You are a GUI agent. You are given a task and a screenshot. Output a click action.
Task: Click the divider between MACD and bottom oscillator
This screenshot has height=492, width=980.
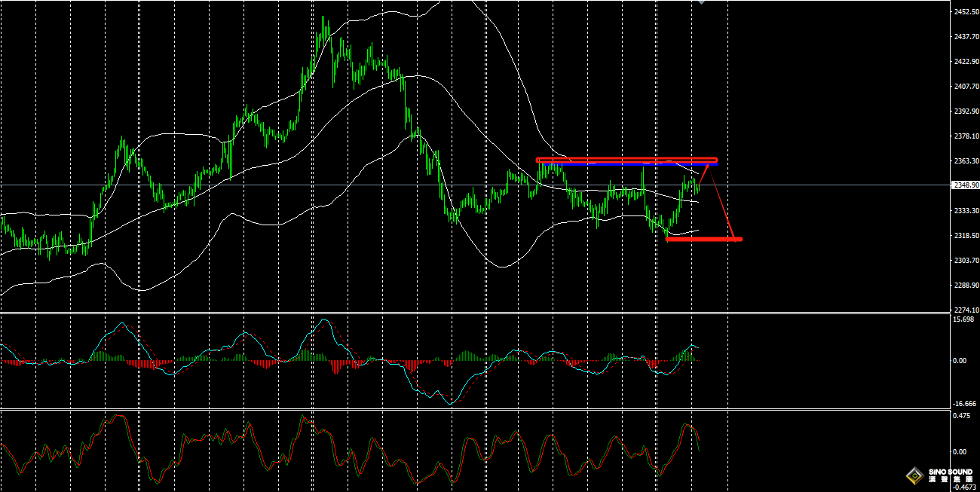pos(475,410)
